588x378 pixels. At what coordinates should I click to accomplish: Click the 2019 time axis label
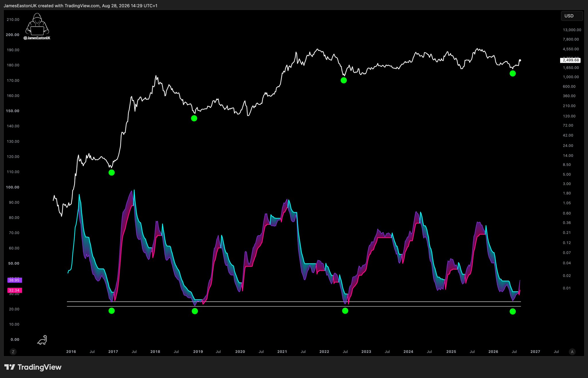click(x=198, y=352)
